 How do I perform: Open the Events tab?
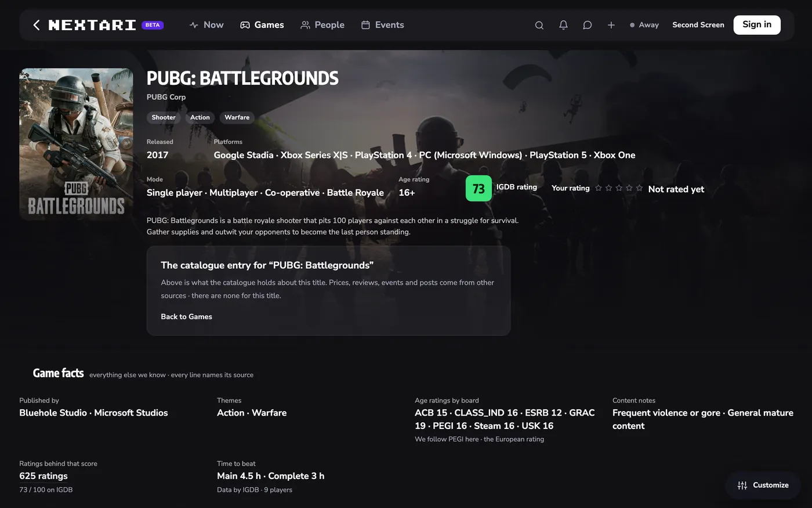(383, 25)
